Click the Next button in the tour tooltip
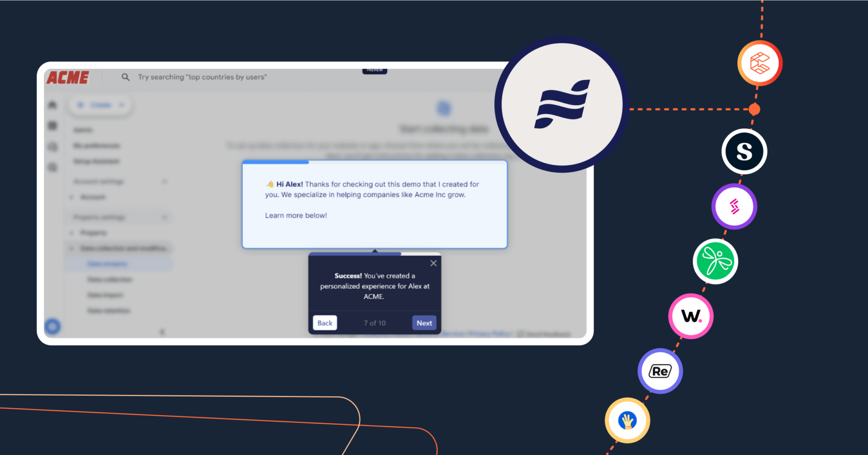 (424, 323)
